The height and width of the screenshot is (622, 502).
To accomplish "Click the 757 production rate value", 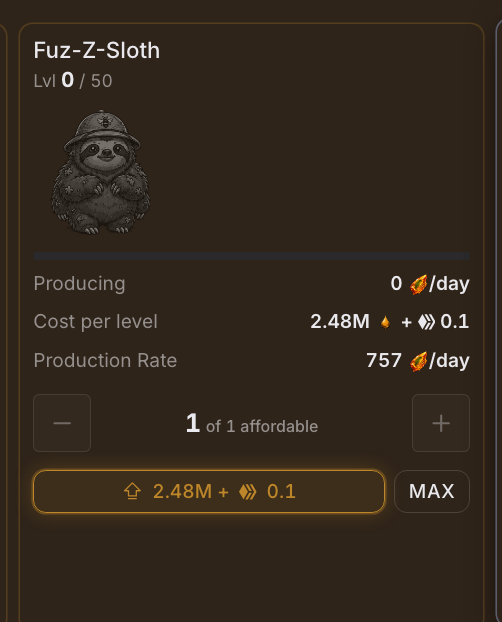I will click(384, 360).
